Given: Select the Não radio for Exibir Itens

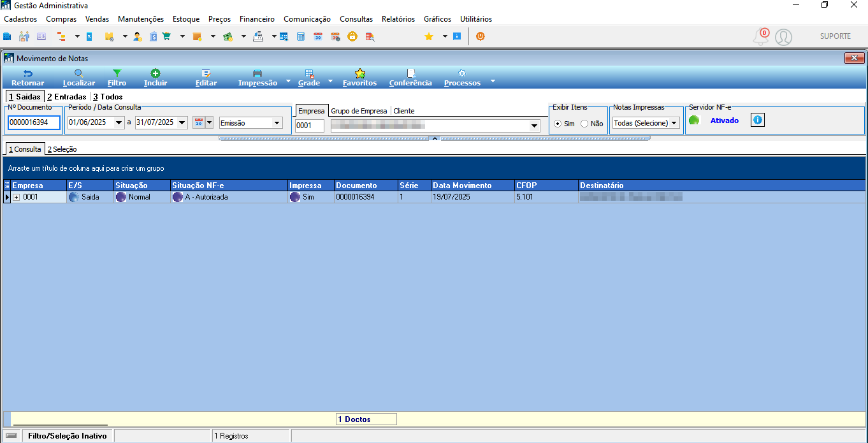Looking at the screenshot, I should pyautogui.click(x=584, y=124).
